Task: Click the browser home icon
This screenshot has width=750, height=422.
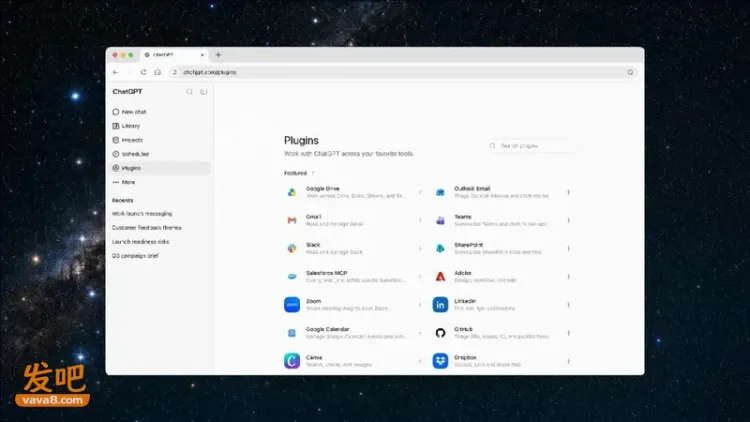Action: click(157, 72)
